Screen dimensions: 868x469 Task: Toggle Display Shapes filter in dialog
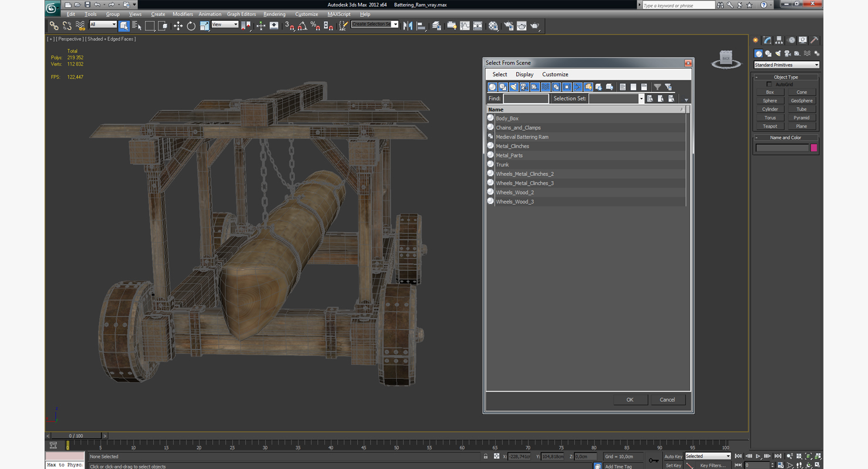[503, 87]
